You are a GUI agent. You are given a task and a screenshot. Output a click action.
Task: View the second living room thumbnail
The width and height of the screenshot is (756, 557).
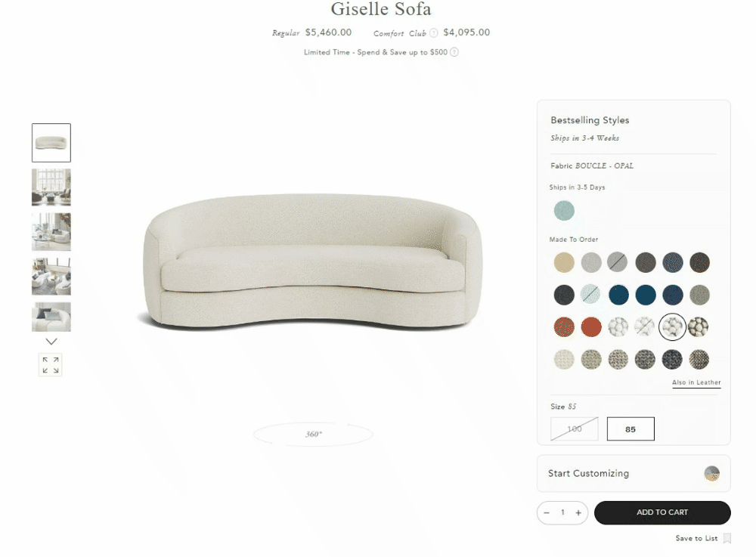[51, 232]
